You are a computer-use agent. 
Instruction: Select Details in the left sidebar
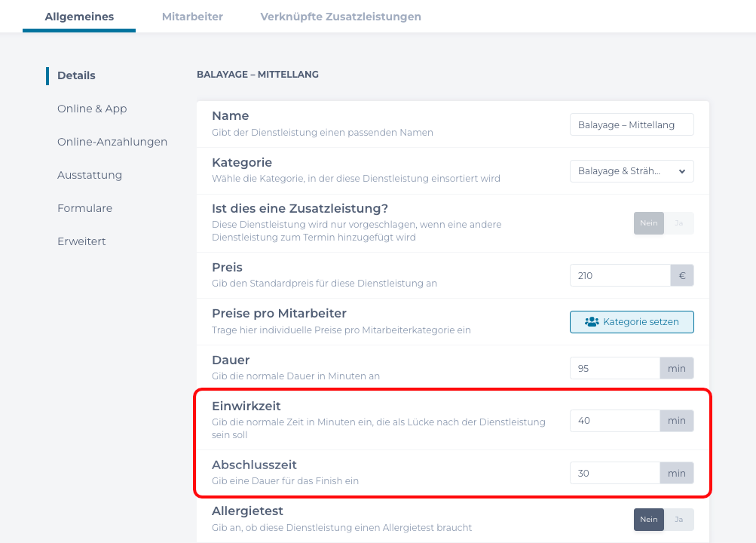77,75
